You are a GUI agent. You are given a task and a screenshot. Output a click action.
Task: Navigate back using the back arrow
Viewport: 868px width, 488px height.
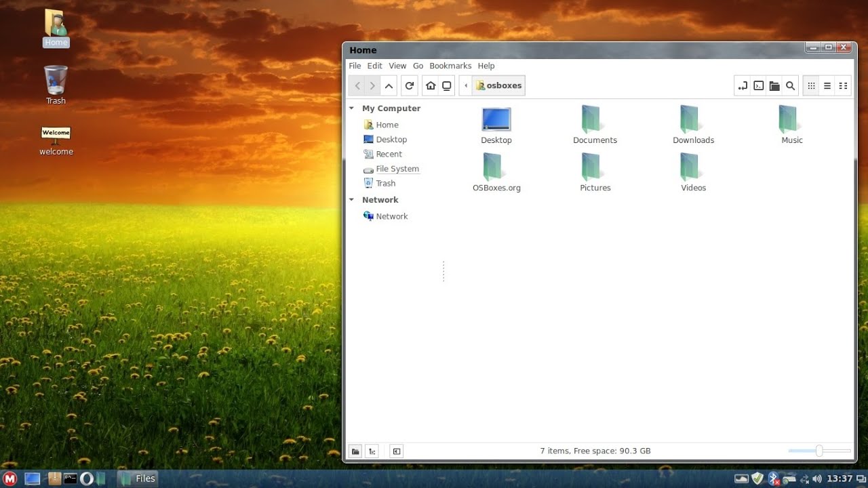point(357,86)
